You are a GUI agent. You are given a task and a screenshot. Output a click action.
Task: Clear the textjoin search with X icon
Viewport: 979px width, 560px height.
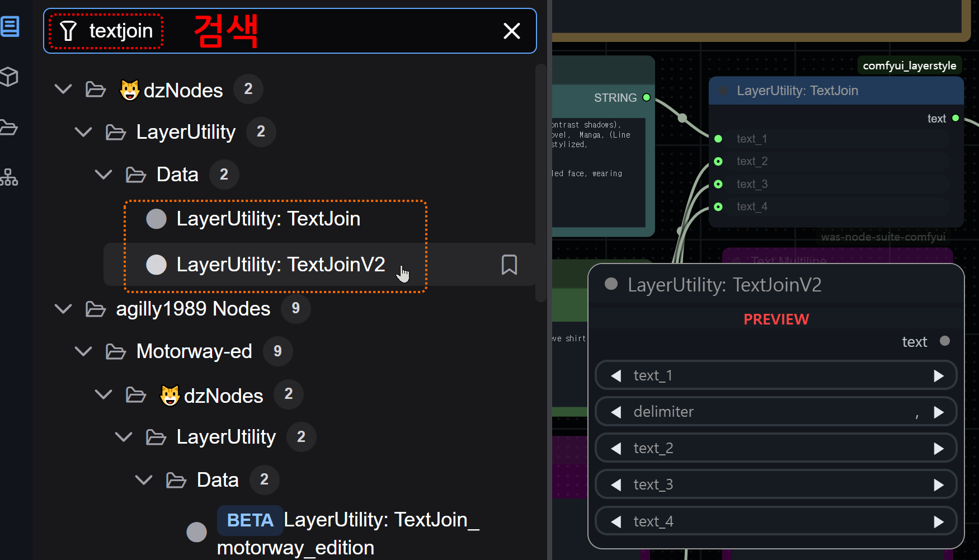click(x=512, y=31)
